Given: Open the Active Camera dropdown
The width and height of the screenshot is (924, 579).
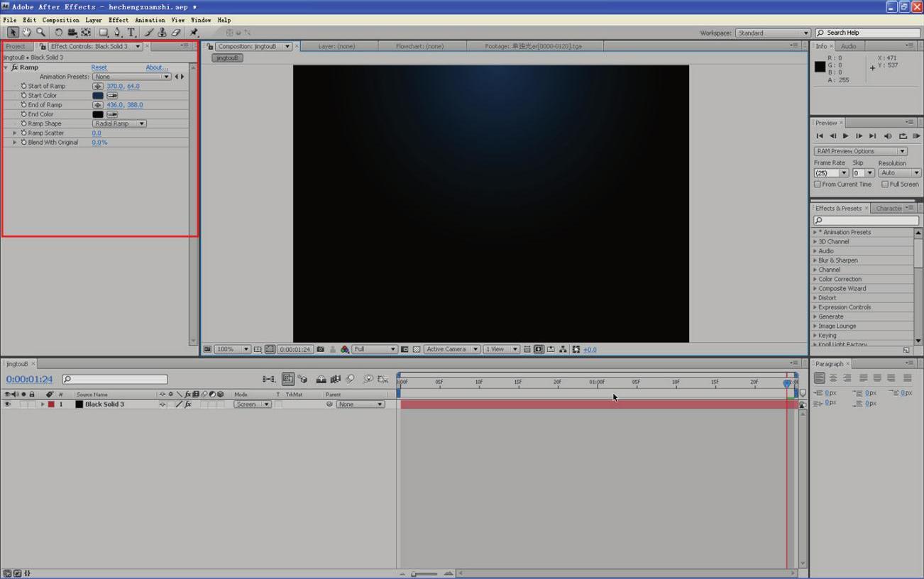Looking at the screenshot, I should 451,349.
